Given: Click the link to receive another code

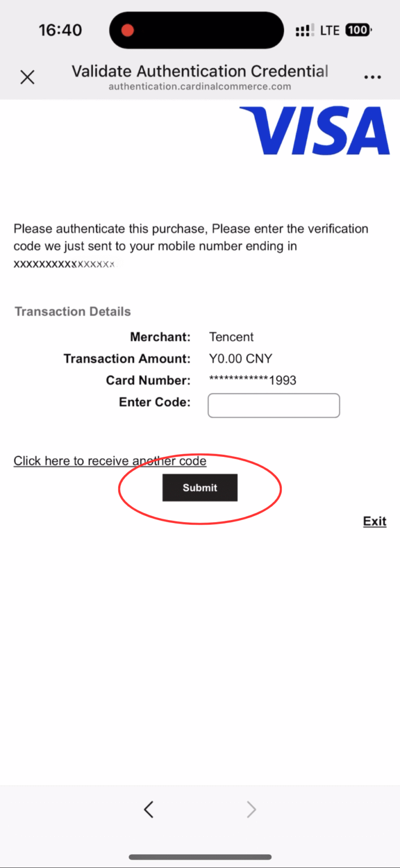Looking at the screenshot, I should [110, 461].
